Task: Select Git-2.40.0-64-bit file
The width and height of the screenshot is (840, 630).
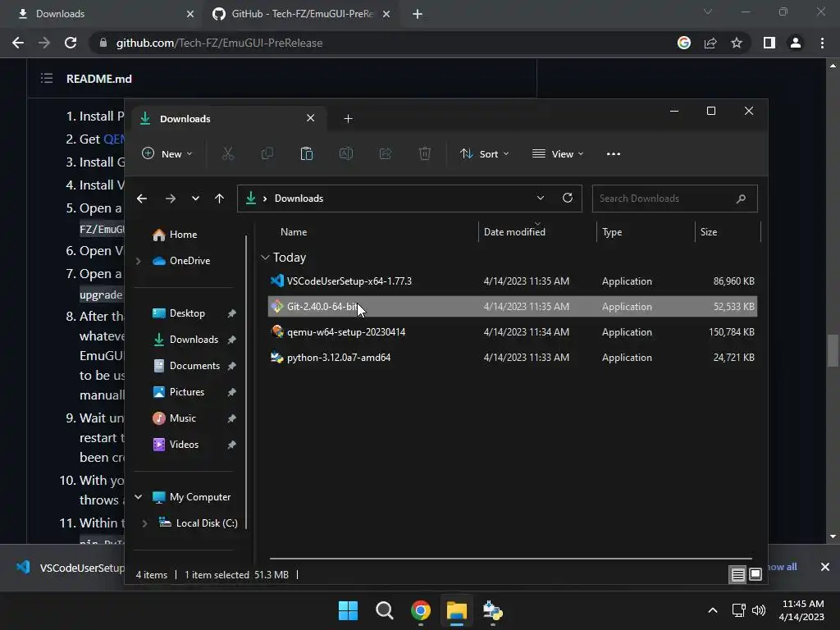Action: tap(513, 307)
